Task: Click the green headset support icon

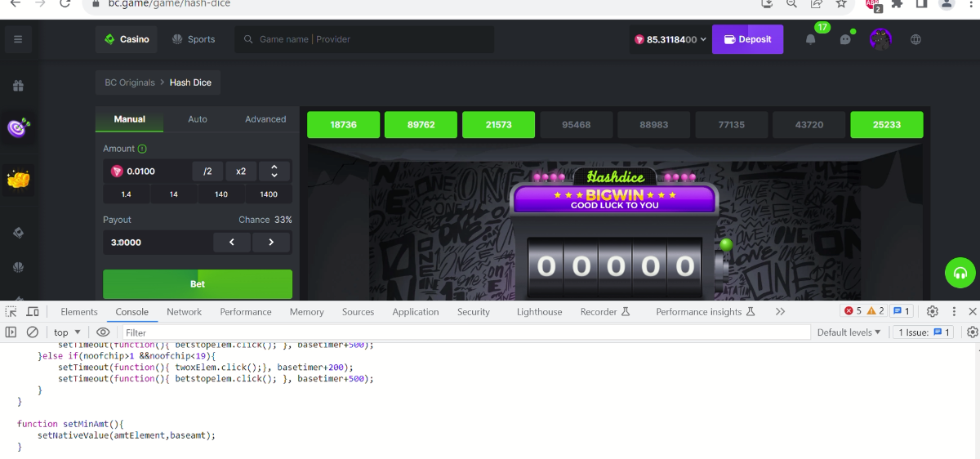Action: point(960,273)
